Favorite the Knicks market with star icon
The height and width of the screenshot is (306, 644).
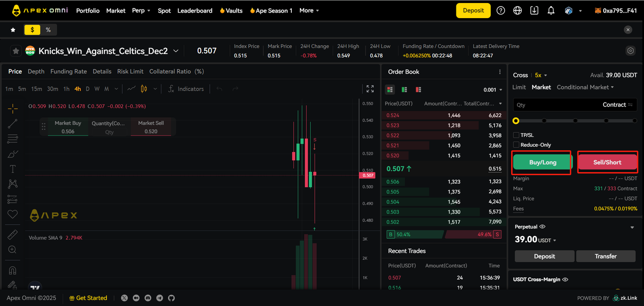(16, 51)
